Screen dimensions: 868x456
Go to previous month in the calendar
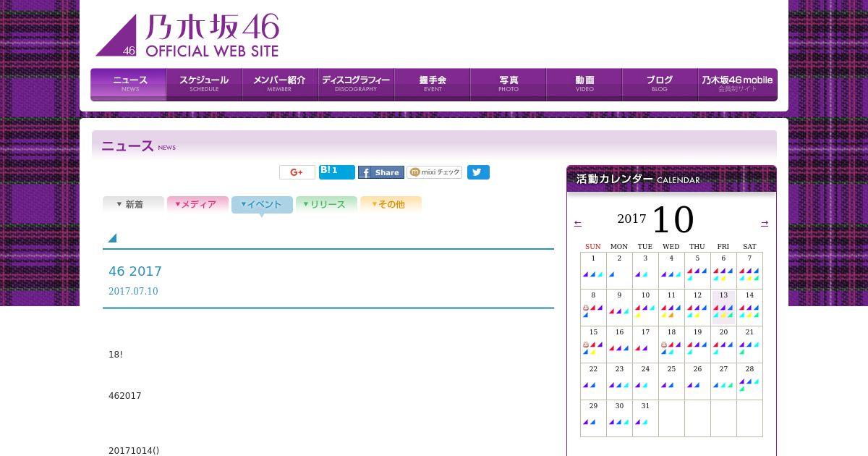coord(578,223)
